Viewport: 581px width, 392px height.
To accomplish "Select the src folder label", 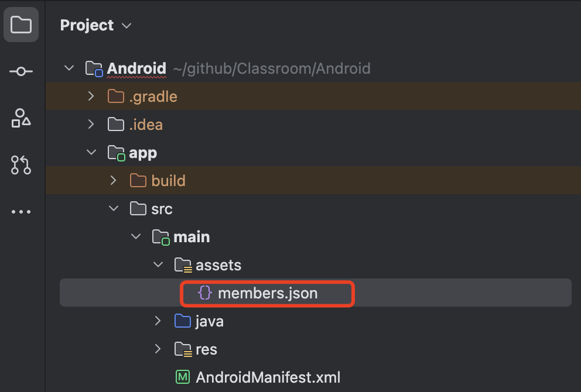I will tap(162, 209).
